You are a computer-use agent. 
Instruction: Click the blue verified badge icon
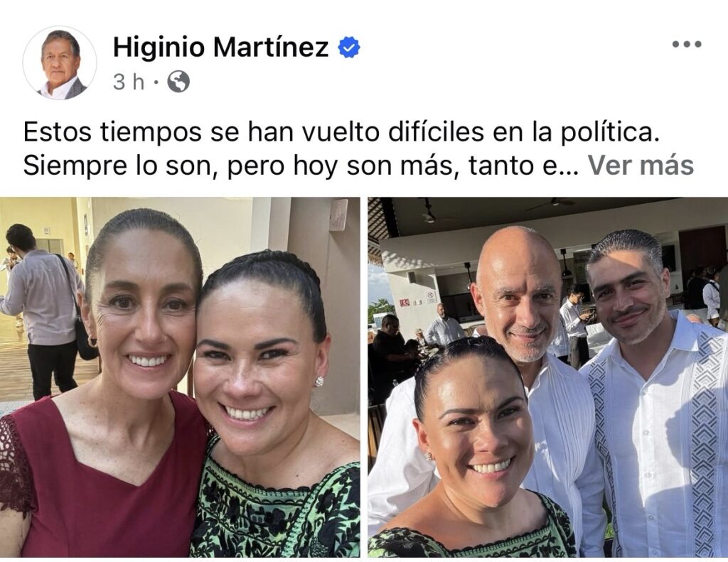[348, 48]
